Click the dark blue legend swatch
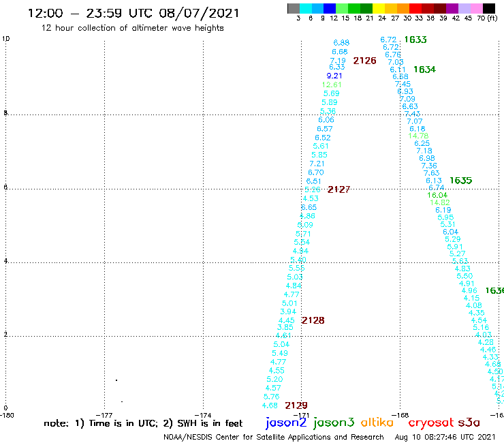 (x=330, y=8)
